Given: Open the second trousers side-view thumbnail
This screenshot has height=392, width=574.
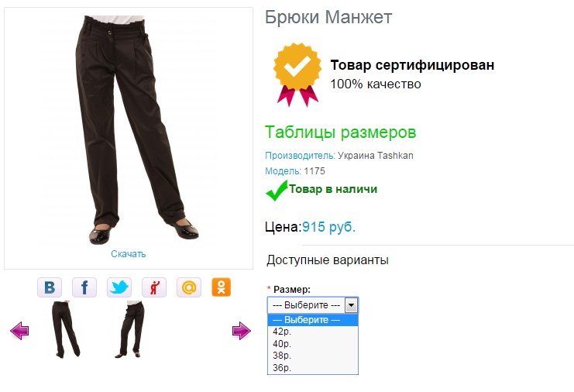Looking at the screenshot, I should point(129,329).
